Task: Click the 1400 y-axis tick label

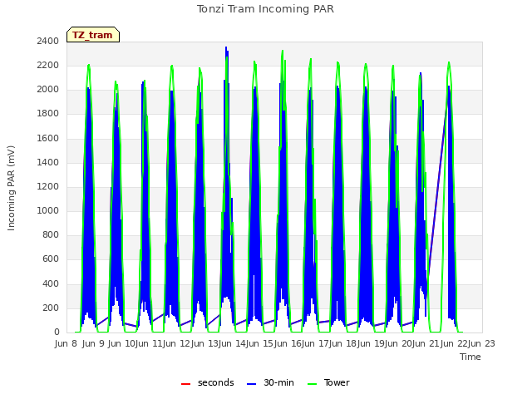Action: click(48, 163)
